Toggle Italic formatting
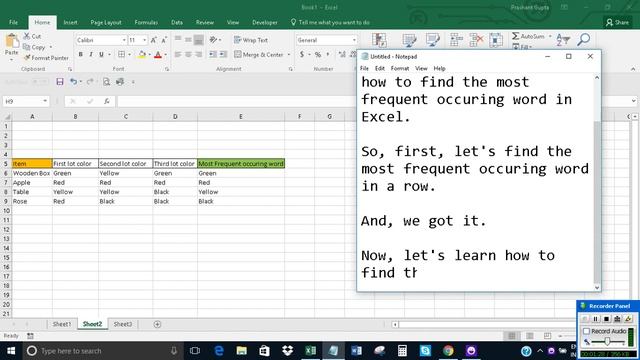Image resolution: width=640 pixels, height=360 pixels. pos(91,54)
